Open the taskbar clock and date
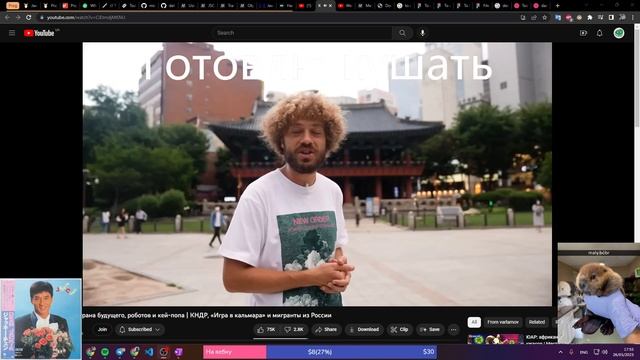 [x=623, y=352]
